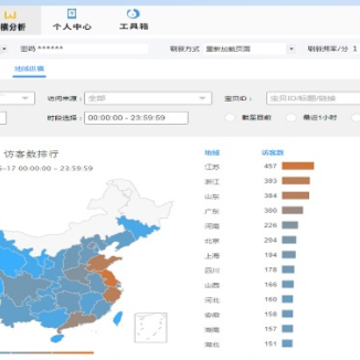Viewport: 360px width, 360px height.
Task: Select Hainan island on the map
Action: 57,338
